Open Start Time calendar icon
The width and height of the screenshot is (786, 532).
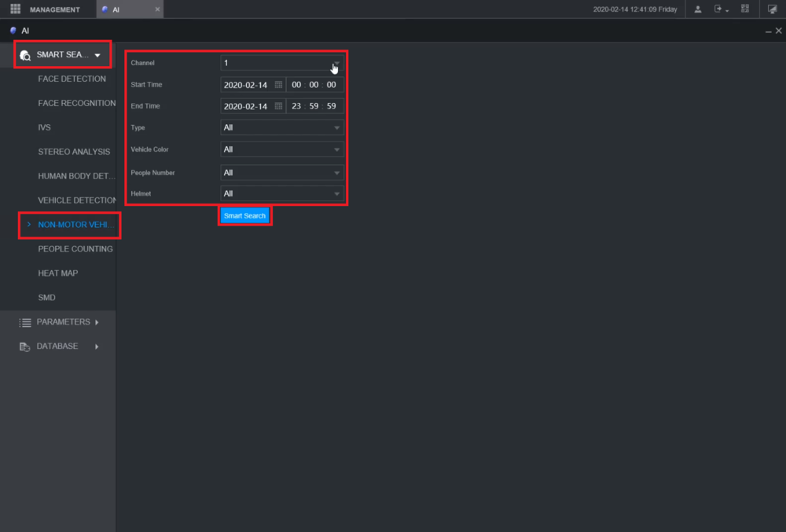pos(279,85)
